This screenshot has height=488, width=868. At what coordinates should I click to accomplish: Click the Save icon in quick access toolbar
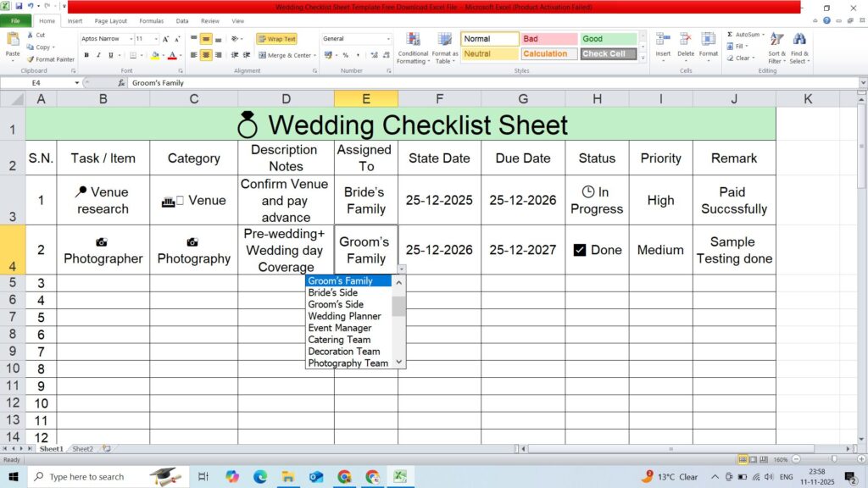coord(19,7)
